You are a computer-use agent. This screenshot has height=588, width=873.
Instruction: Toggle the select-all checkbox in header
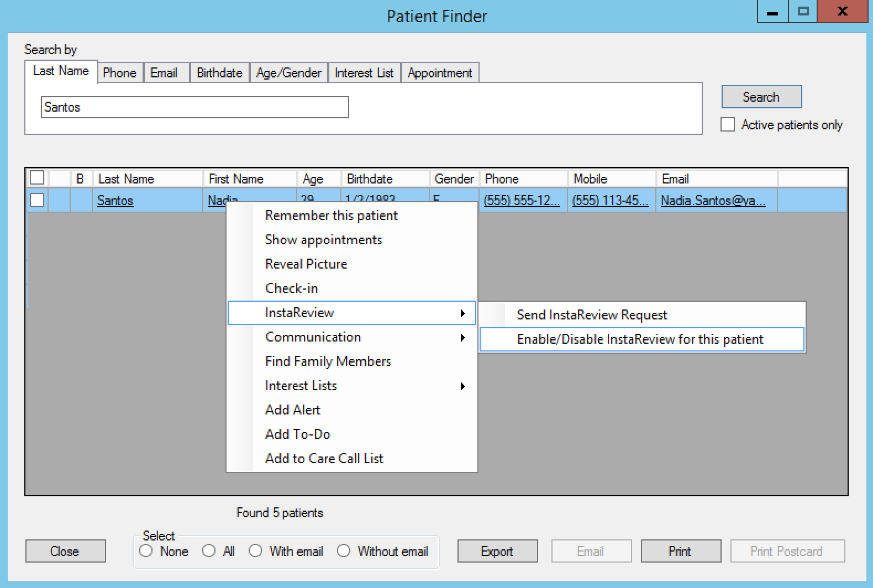pos(37,178)
